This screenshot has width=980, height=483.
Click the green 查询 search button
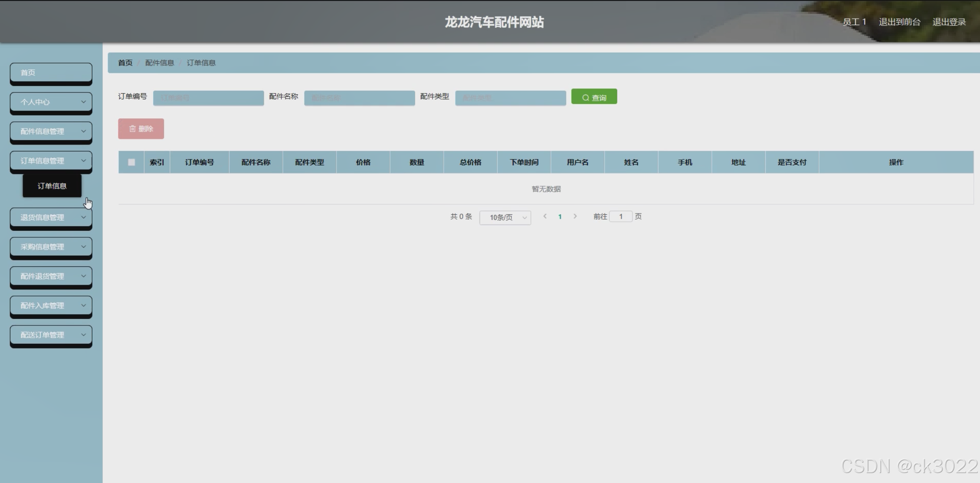593,97
